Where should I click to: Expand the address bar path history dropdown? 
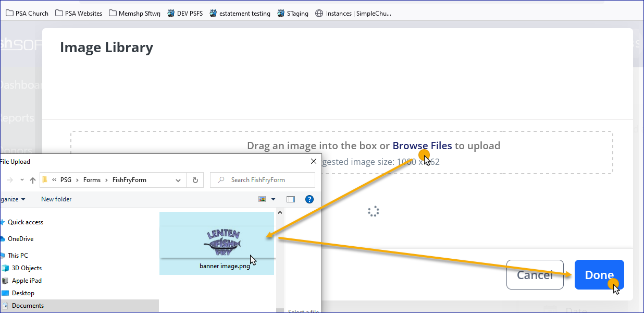[x=178, y=180]
